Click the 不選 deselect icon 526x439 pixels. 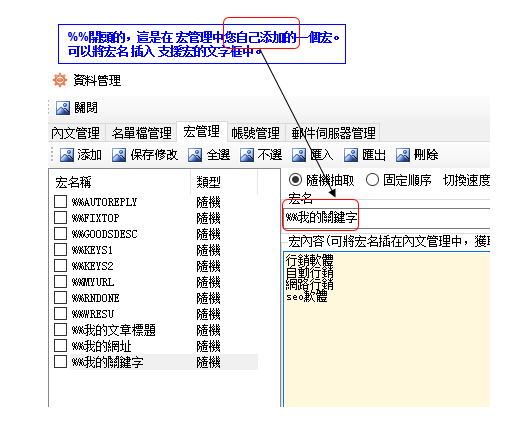247,155
